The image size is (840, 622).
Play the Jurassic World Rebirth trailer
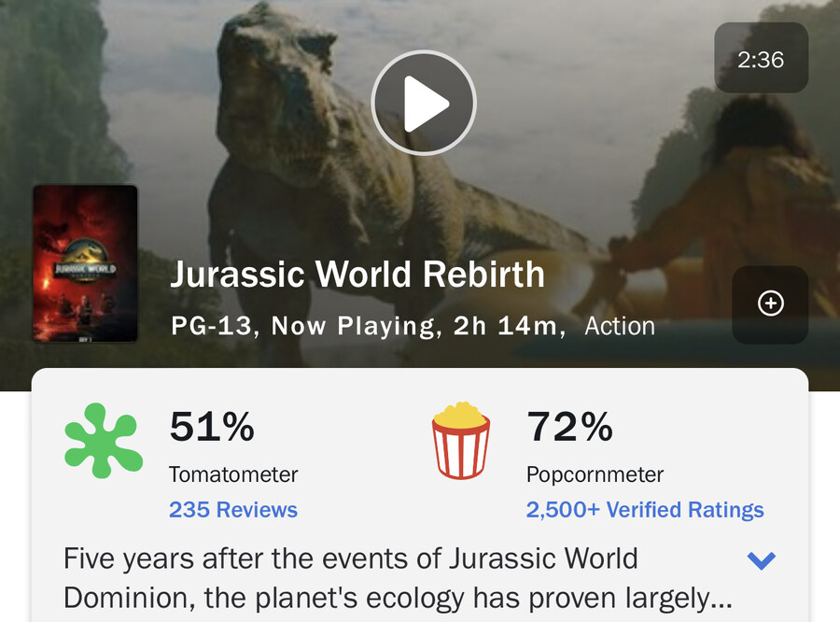pyautogui.click(x=423, y=103)
